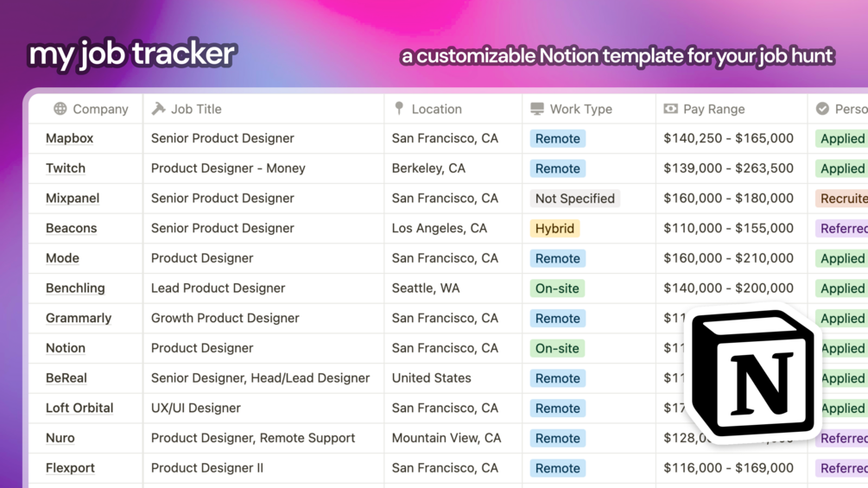Open the On-site tag in Benchling row
Viewport: 868px width, 488px height.
tap(557, 288)
